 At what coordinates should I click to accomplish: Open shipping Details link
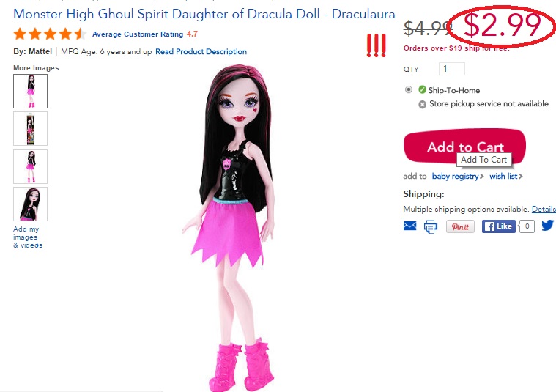click(544, 210)
